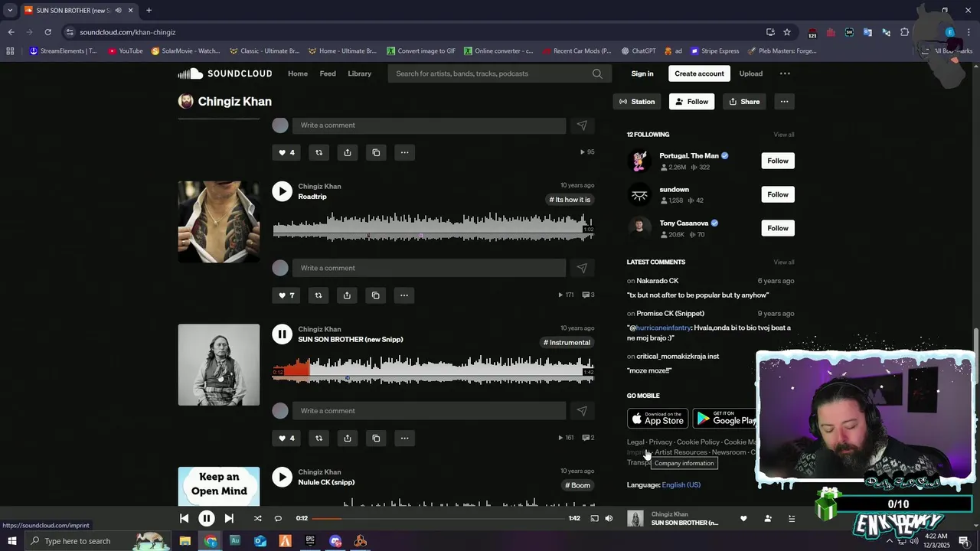Copy link of SUN SON BROTHER track
Screen dimensions: 980x551
click(x=376, y=439)
